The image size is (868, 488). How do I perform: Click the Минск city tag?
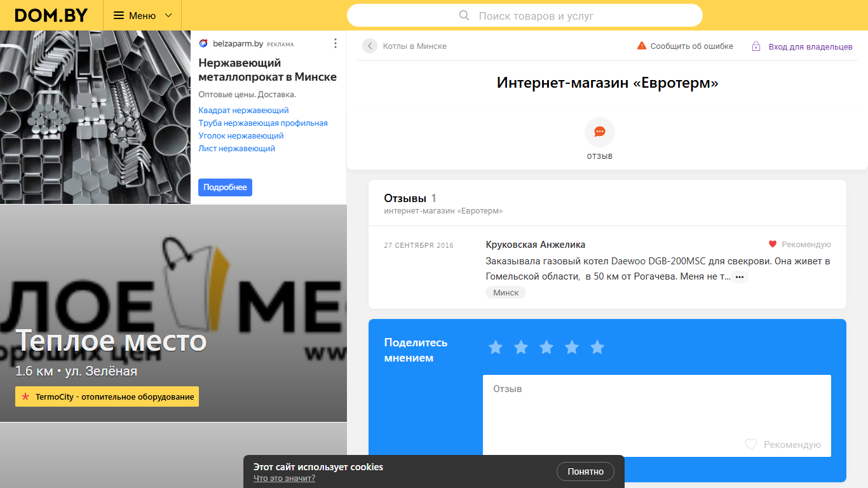tap(506, 293)
